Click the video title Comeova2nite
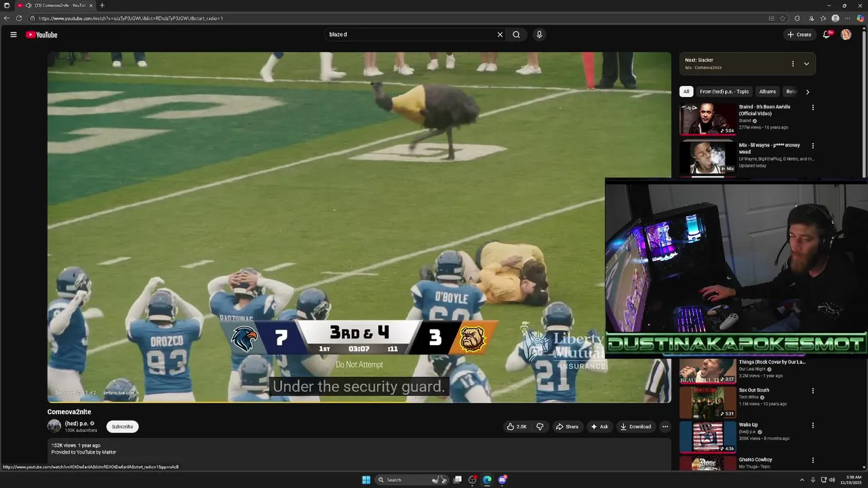This screenshot has height=488, width=868. tap(69, 412)
